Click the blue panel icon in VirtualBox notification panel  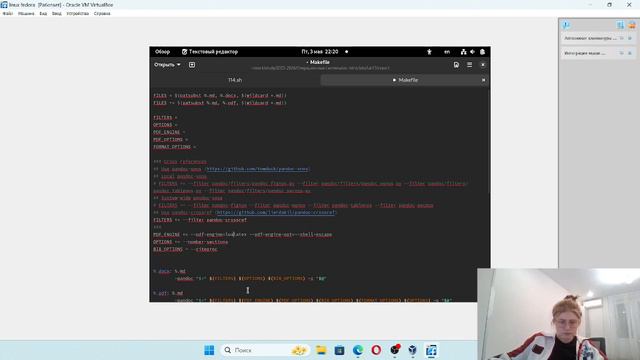[620, 25]
